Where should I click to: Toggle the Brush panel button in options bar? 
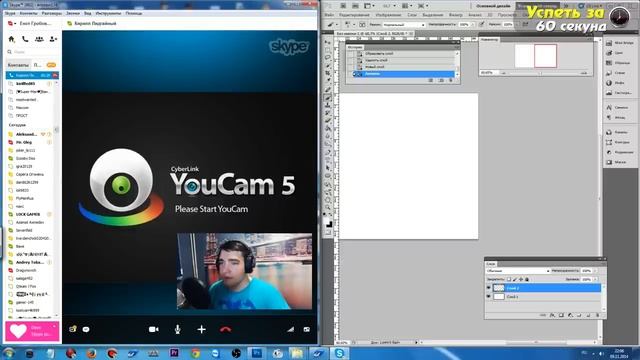(362, 25)
